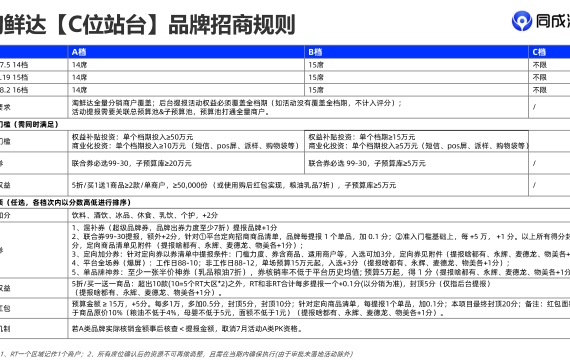Select the B档 column header
Viewport: 570px width, 360px height.
pos(416,52)
